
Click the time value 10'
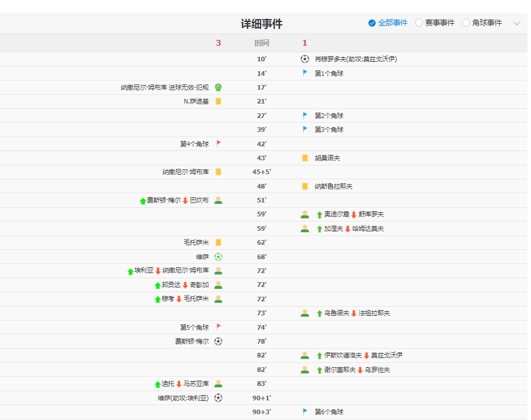tap(262, 59)
